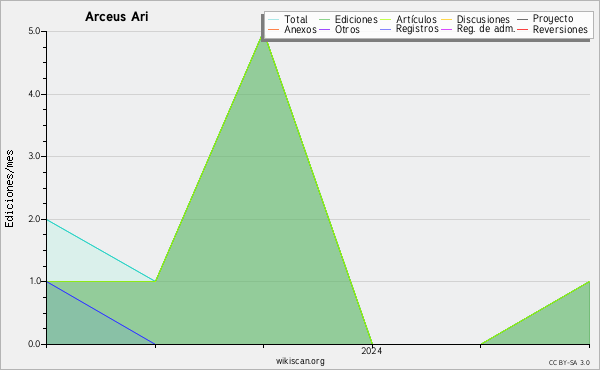Click the 5.0 y-axis tick label

(x=34, y=31)
